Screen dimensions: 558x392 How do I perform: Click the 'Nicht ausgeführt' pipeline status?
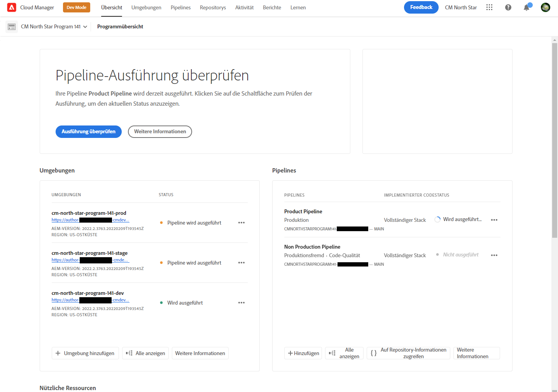pyautogui.click(x=461, y=255)
